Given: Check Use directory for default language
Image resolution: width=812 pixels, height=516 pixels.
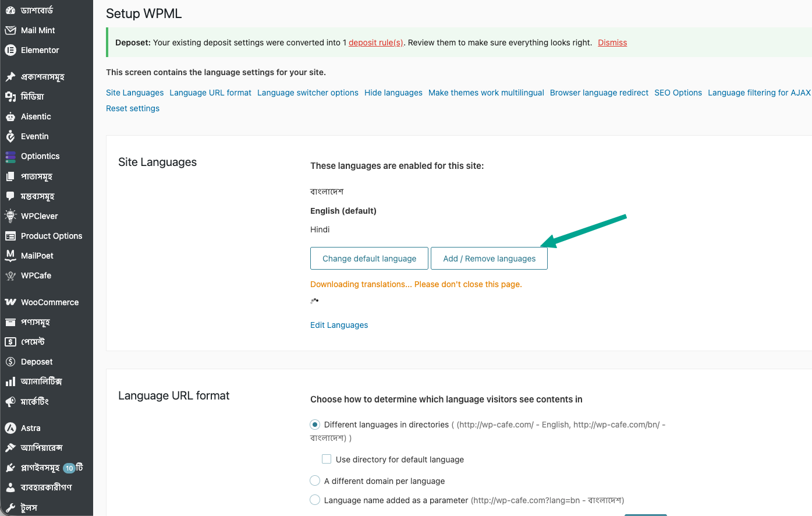Looking at the screenshot, I should [x=327, y=459].
